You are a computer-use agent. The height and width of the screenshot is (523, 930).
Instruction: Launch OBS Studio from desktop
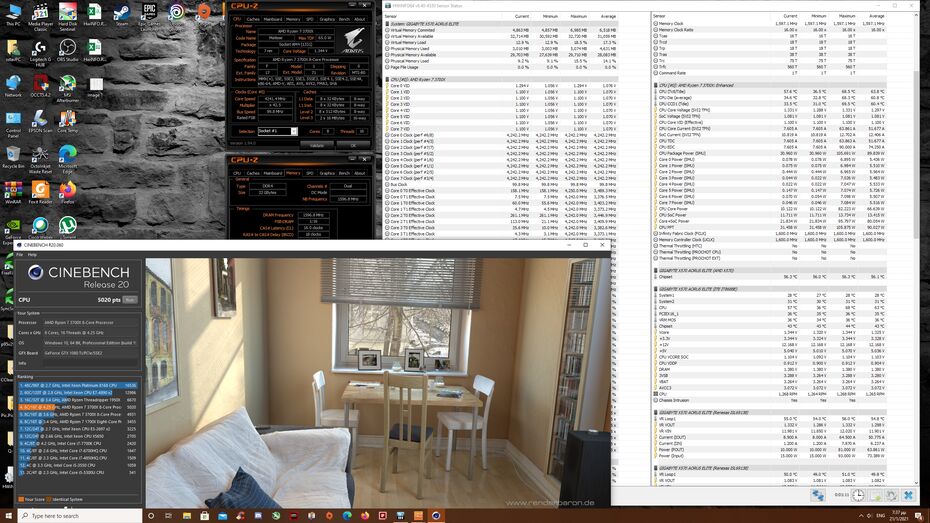(68, 51)
